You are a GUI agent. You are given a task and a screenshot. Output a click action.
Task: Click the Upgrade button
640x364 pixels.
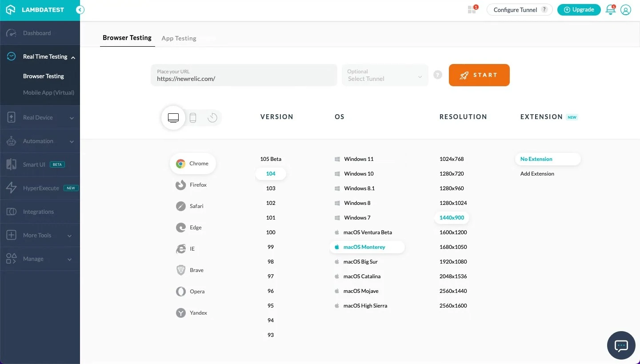pos(579,10)
